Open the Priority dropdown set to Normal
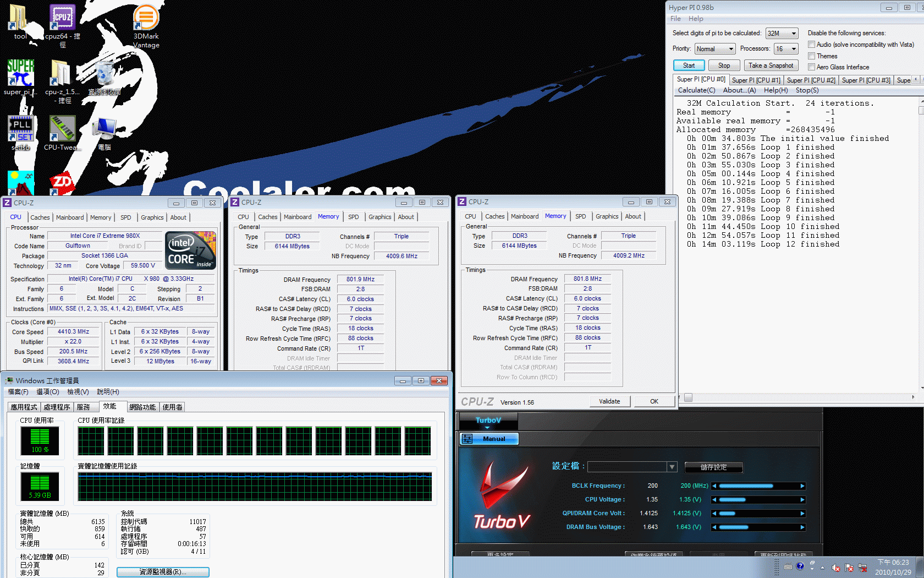The image size is (924, 578). [715, 49]
